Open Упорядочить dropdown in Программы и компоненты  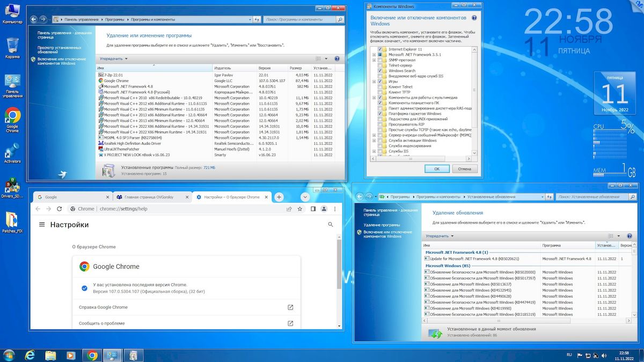tap(114, 58)
